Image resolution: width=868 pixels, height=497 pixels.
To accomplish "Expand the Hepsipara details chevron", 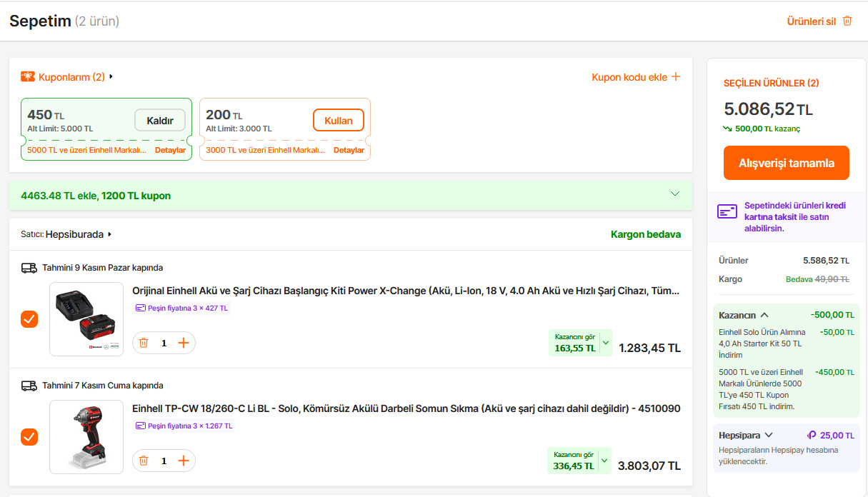I will 769,435.
